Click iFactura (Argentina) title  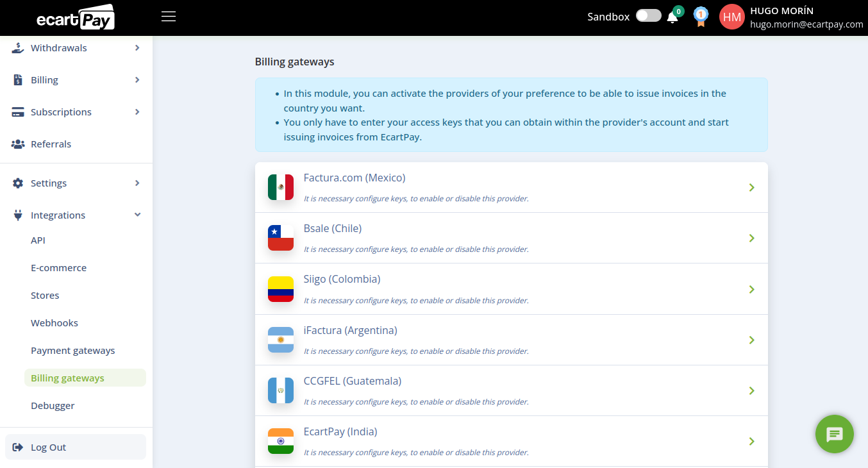pos(351,330)
